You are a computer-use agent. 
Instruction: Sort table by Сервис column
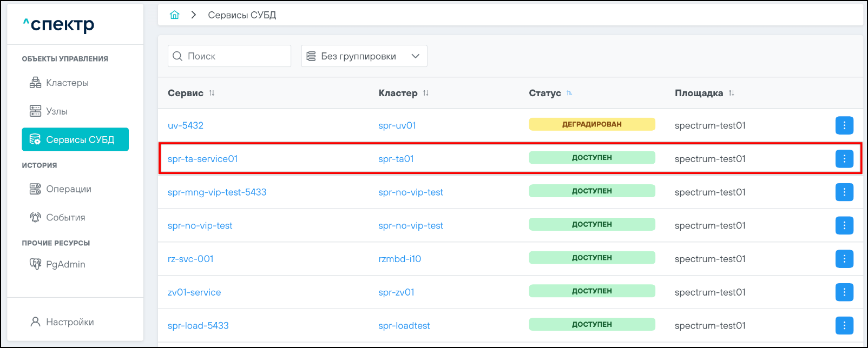212,93
